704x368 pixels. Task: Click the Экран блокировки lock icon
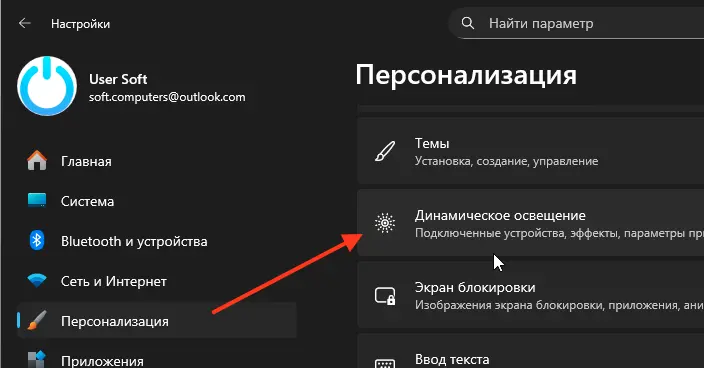tap(385, 296)
